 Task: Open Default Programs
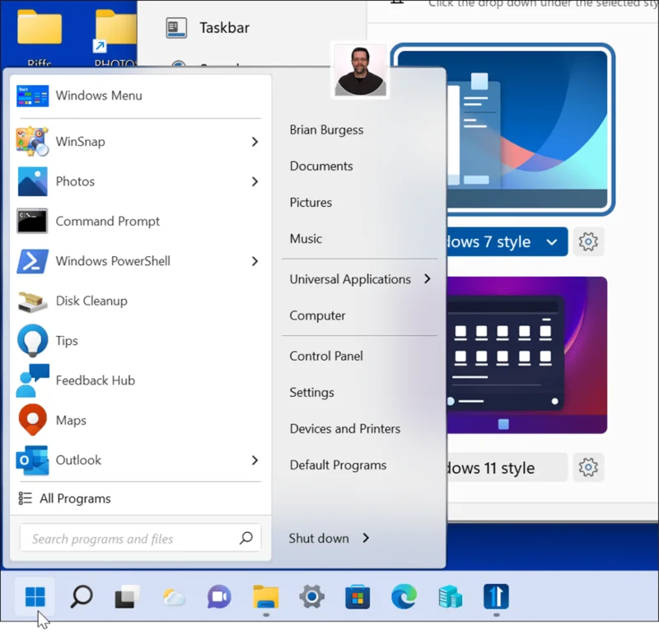pos(338,465)
